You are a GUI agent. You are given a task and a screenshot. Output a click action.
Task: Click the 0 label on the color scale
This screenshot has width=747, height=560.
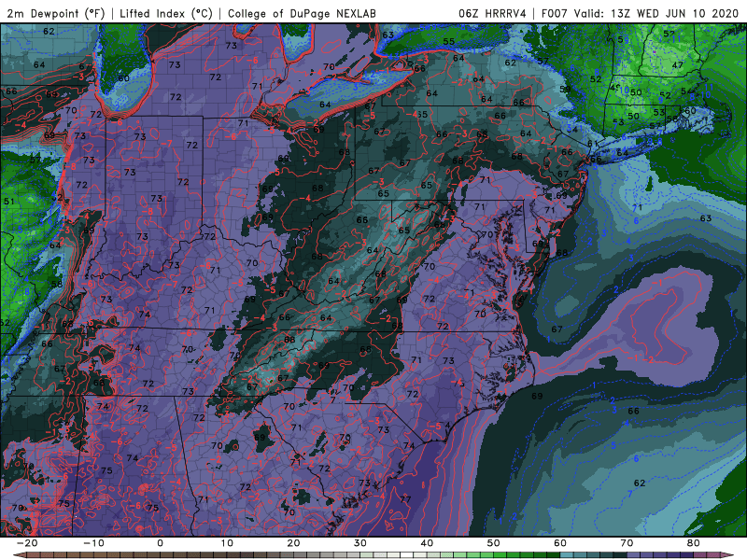(x=160, y=543)
